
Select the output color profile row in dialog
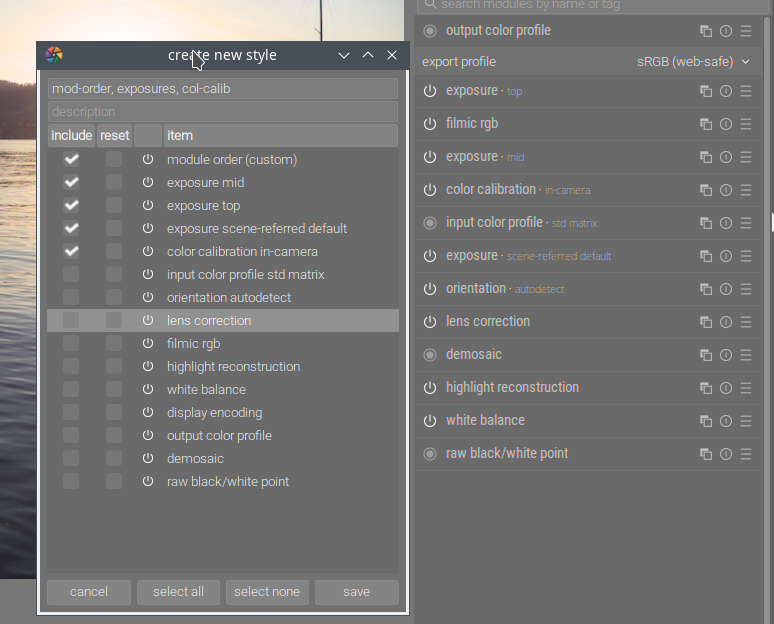tap(223, 435)
